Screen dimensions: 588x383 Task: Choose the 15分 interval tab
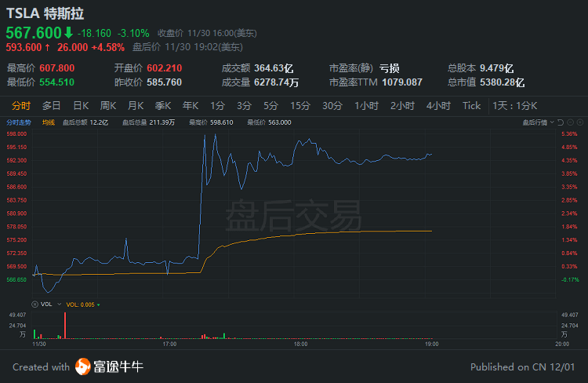click(x=300, y=106)
